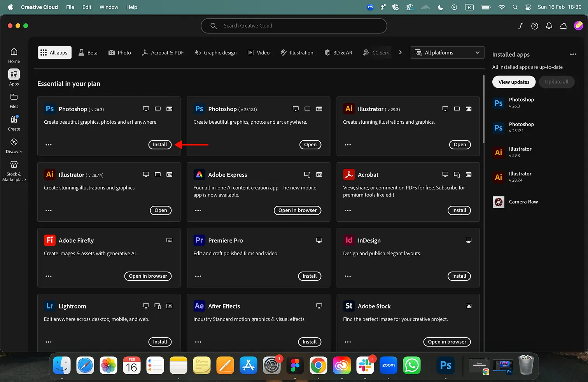Click the apps list vertical scrollbar
This screenshot has height=382, width=588.
coord(483,109)
